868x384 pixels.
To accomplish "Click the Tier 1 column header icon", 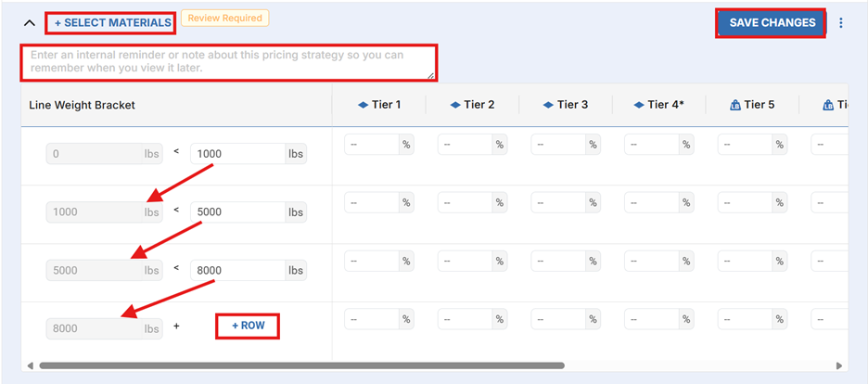I will [x=363, y=105].
